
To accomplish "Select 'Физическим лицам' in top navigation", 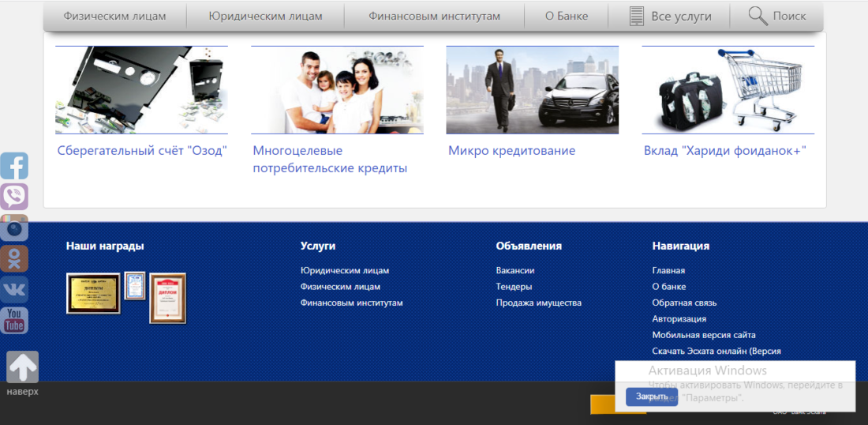I will [114, 16].
